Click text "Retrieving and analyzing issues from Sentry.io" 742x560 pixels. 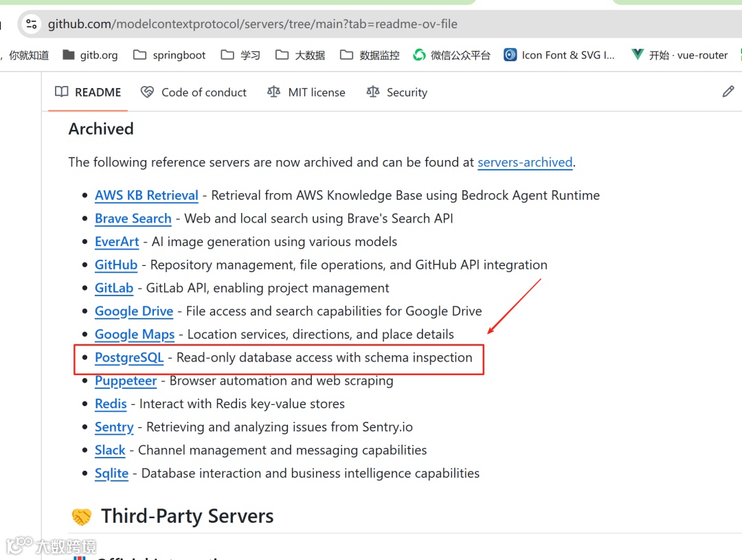(280, 427)
